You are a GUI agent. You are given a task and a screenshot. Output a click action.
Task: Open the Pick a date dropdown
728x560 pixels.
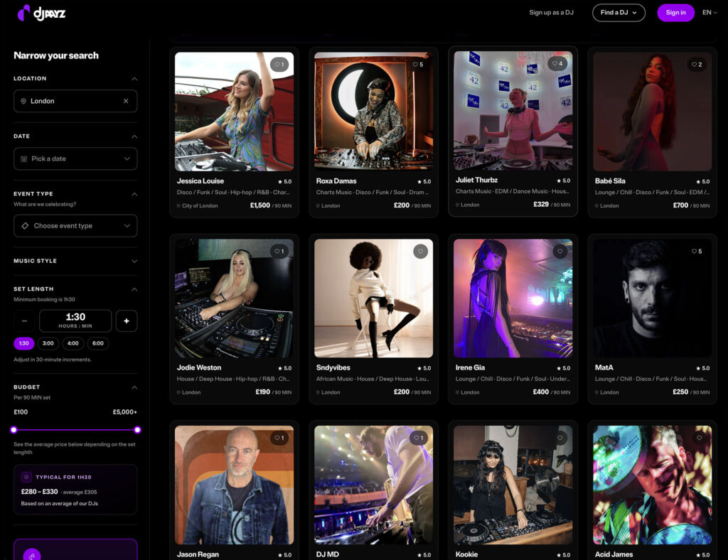[x=75, y=158]
